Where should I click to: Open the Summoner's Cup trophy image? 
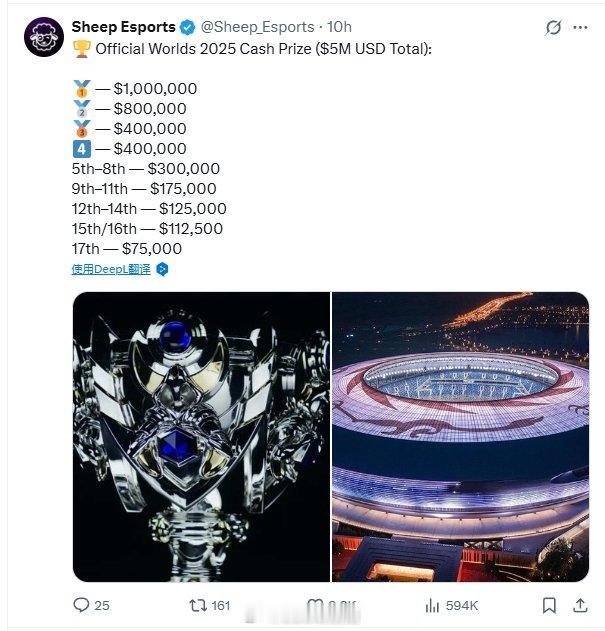201,437
